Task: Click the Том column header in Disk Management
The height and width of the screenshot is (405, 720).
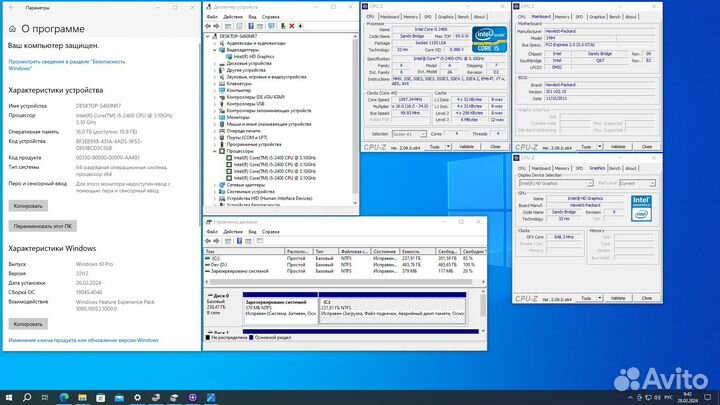Action: point(244,252)
